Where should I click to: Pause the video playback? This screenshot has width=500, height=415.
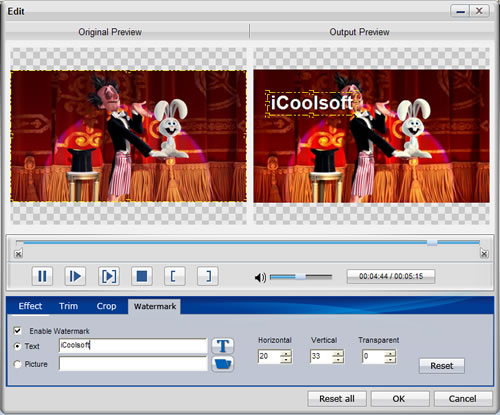pos(42,276)
